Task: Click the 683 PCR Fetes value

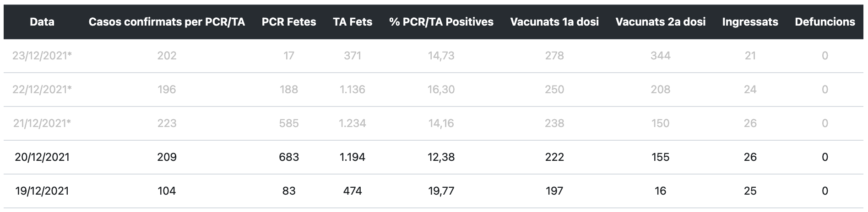Action: [289, 157]
